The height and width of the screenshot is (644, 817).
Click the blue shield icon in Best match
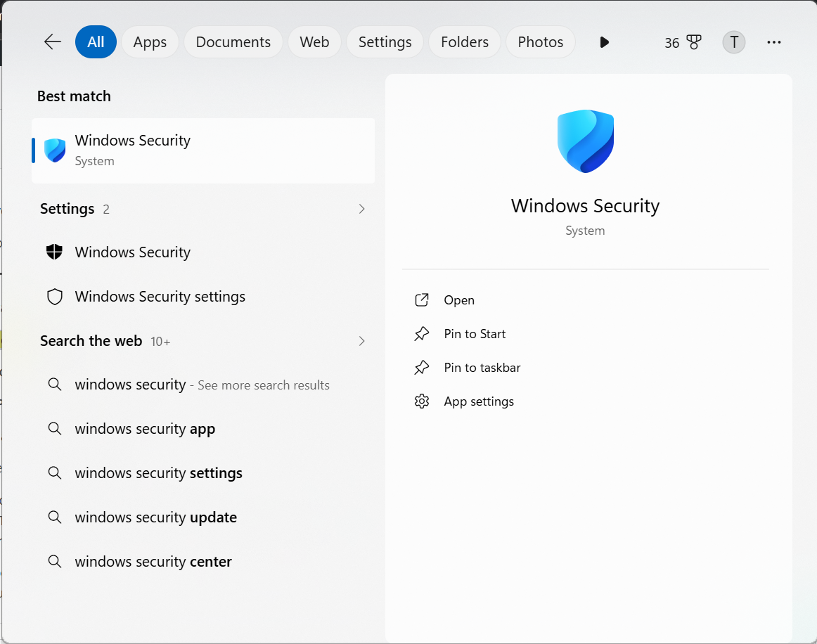pos(55,150)
